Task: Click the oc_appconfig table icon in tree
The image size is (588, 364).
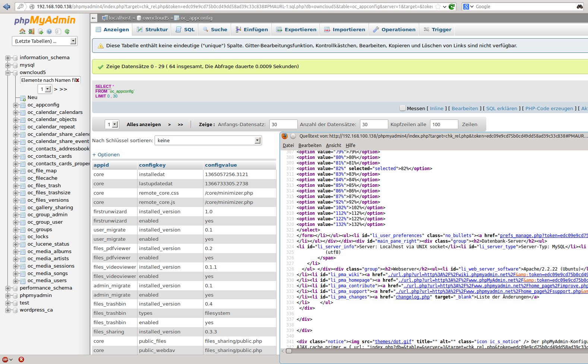Action: click(x=22, y=105)
